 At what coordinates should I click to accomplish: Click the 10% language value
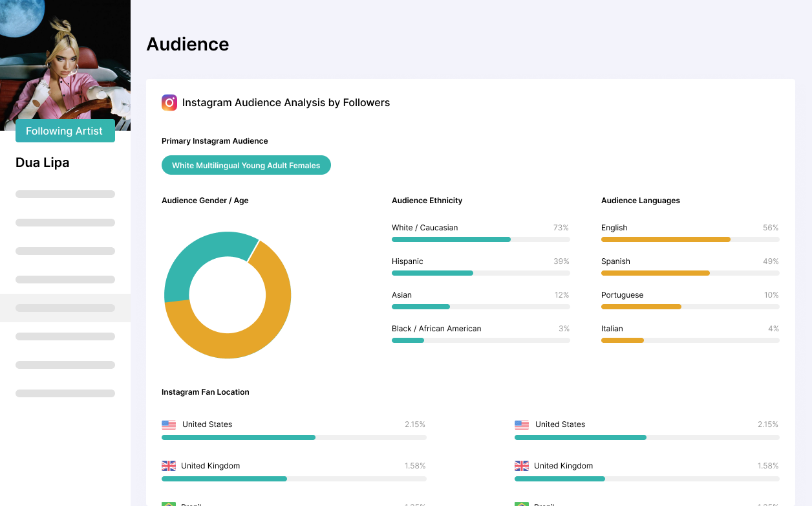771,295
